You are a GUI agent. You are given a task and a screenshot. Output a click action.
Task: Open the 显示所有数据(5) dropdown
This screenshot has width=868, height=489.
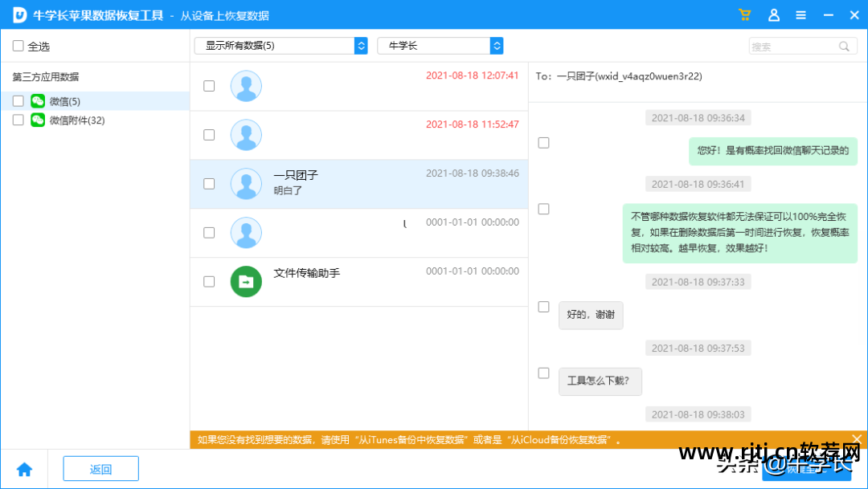(x=280, y=46)
